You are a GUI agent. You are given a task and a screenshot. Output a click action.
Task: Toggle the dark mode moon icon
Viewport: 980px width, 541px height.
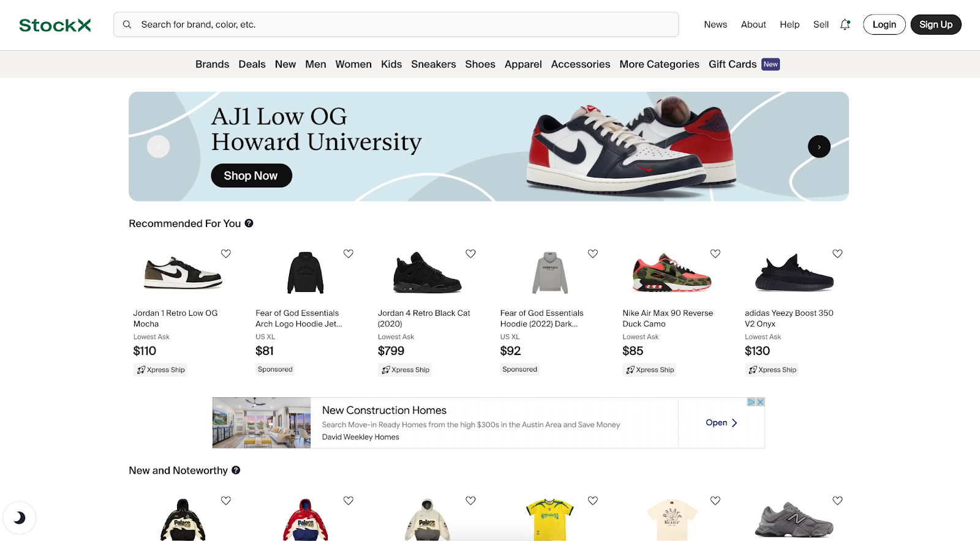[20, 518]
